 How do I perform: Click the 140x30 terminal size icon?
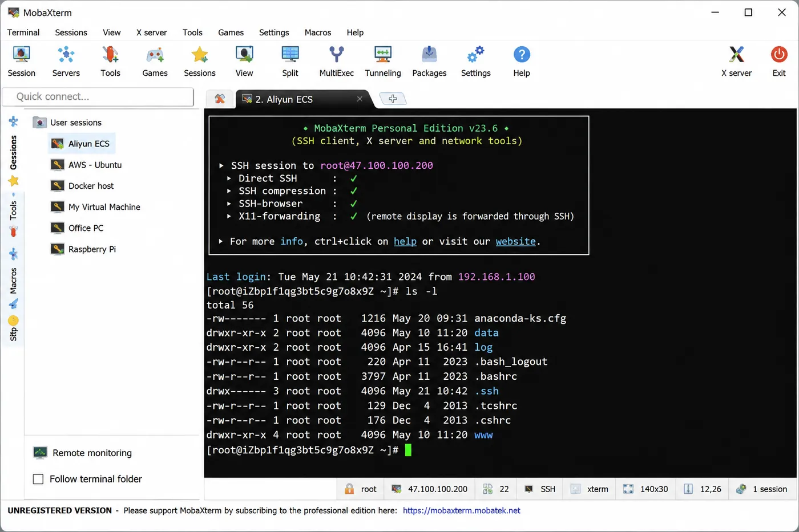[x=628, y=489]
